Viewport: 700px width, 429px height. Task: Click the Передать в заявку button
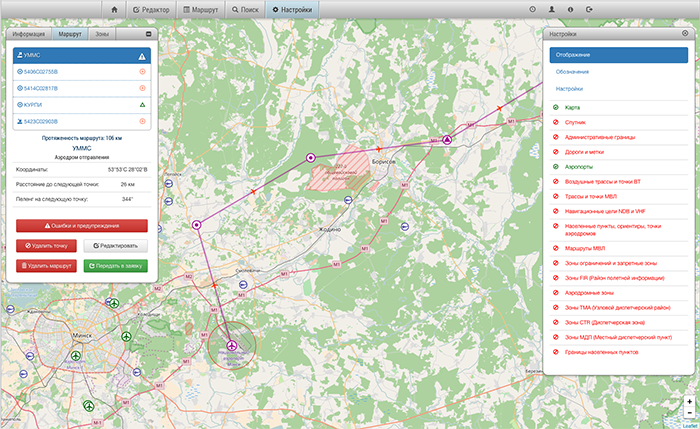115,267
